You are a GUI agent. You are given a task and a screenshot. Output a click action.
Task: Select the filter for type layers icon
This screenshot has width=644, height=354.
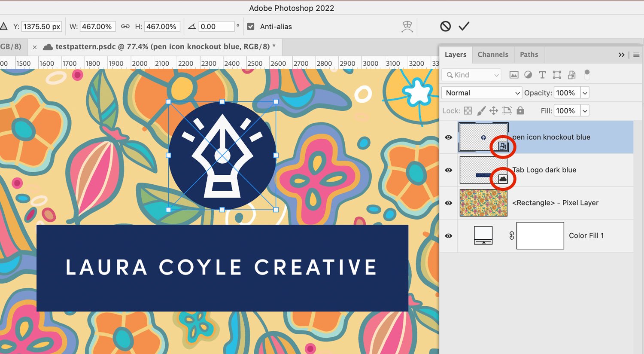(542, 75)
